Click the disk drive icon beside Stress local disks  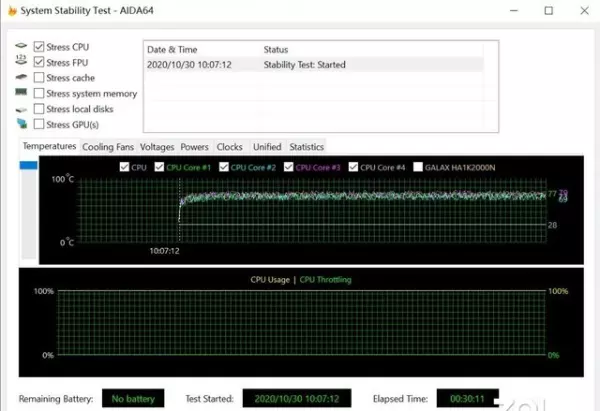pyautogui.click(x=21, y=110)
